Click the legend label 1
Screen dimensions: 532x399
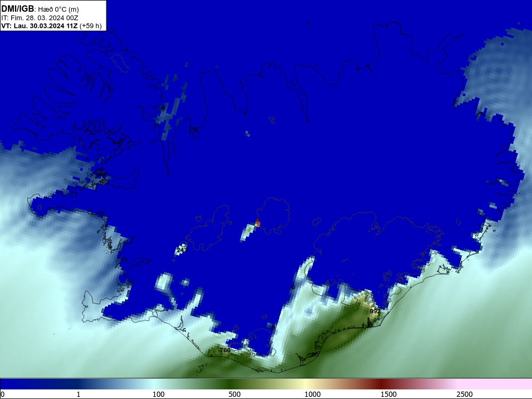click(78, 394)
